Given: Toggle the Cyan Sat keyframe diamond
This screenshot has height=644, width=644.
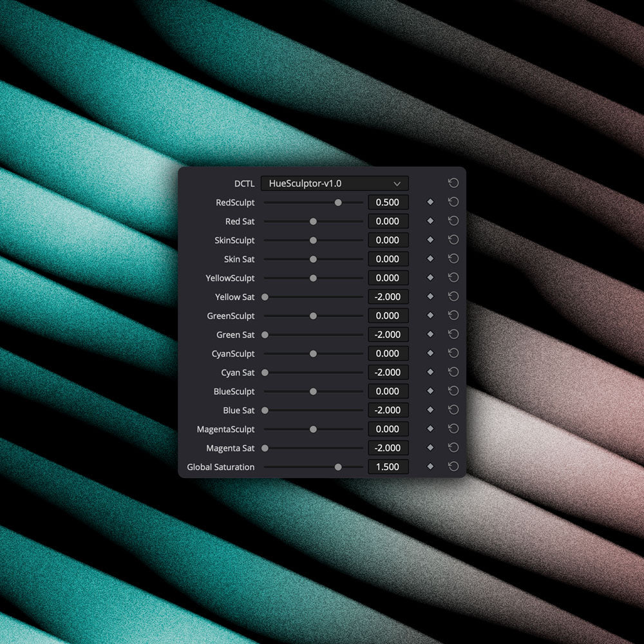Looking at the screenshot, I should 430,372.
